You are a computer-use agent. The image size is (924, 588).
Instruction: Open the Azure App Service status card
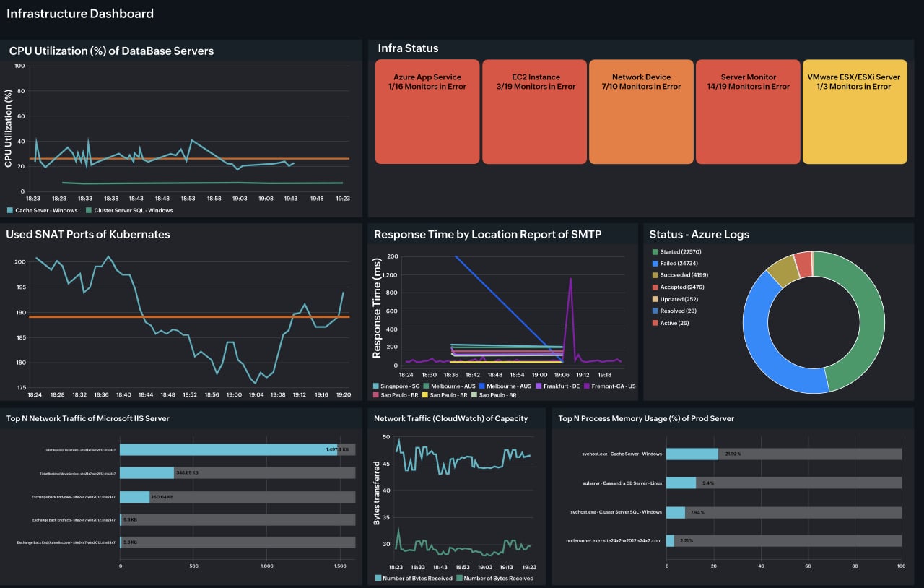[x=427, y=112]
